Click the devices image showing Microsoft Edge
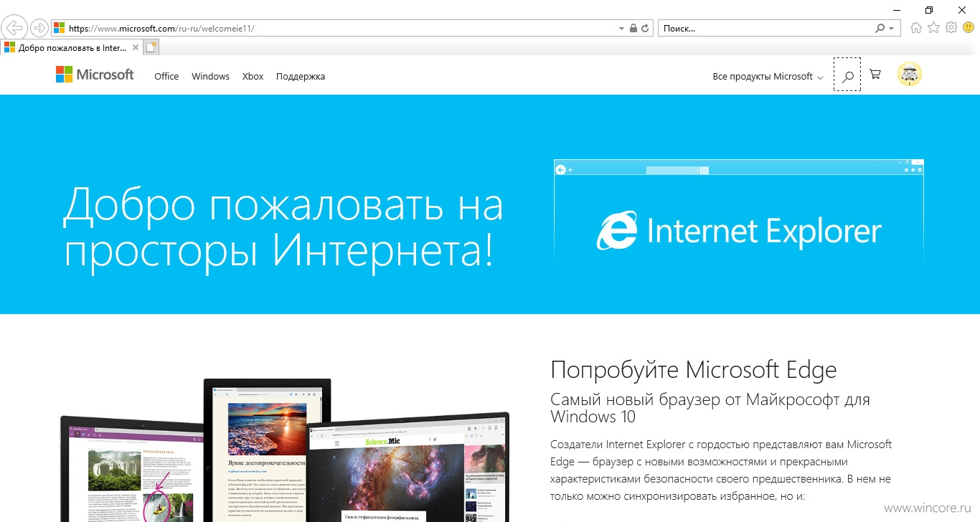Screen dimensions: 980x522 click(285, 450)
